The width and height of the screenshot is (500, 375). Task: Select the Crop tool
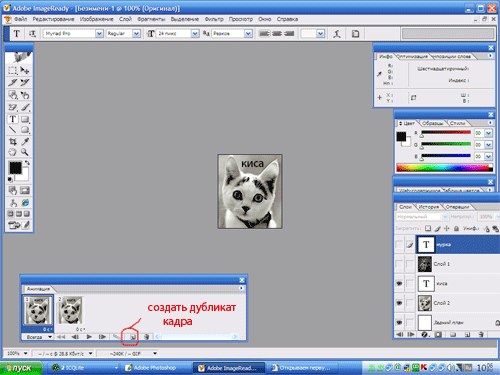click(x=13, y=141)
